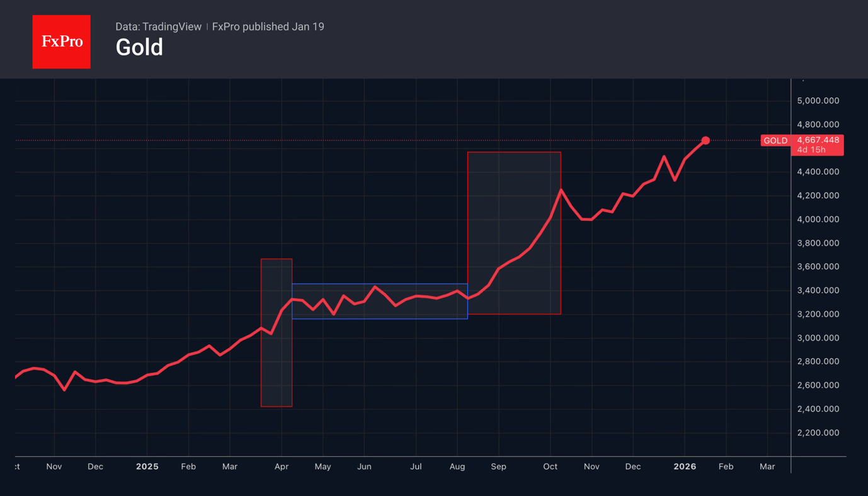Expand the Gold chart title
The width and height of the screenshot is (868, 496).
click(139, 47)
